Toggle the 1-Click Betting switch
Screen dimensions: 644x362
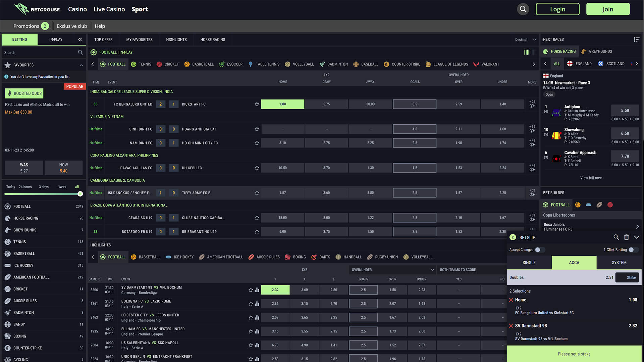[633, 250]
